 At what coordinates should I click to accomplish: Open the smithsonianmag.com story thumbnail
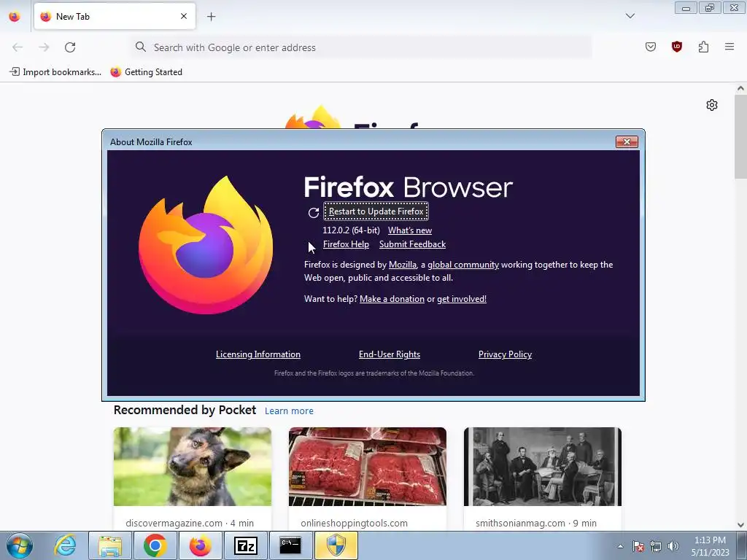coord(543,467)
